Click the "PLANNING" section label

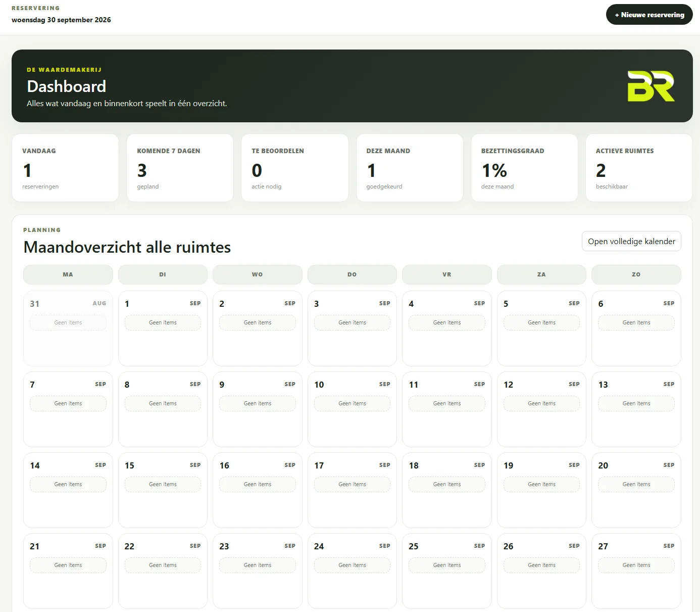click(x=42, y=230)
